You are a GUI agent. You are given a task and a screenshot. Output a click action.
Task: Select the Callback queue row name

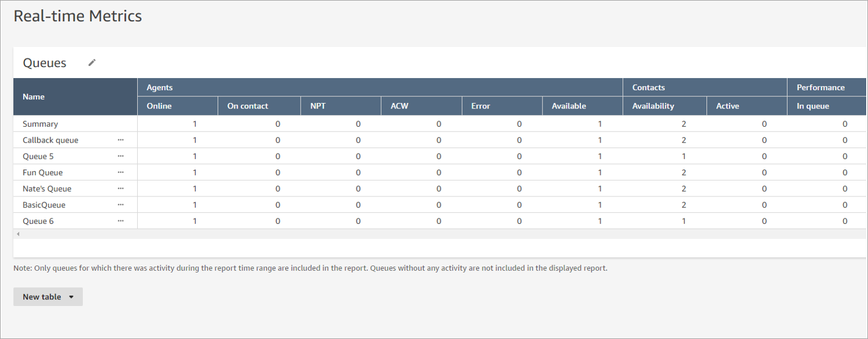[x=51, y=140]
